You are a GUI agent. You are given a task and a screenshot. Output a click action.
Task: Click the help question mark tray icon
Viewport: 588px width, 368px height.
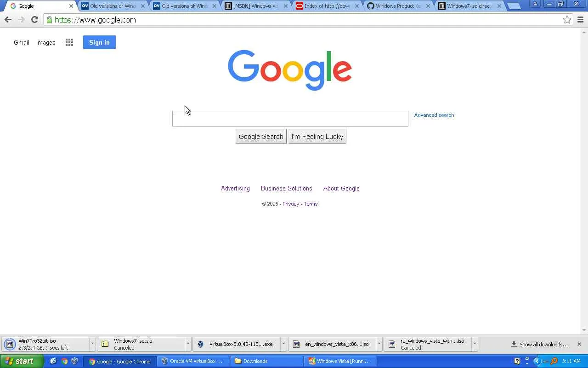click(x=517, y=361)
